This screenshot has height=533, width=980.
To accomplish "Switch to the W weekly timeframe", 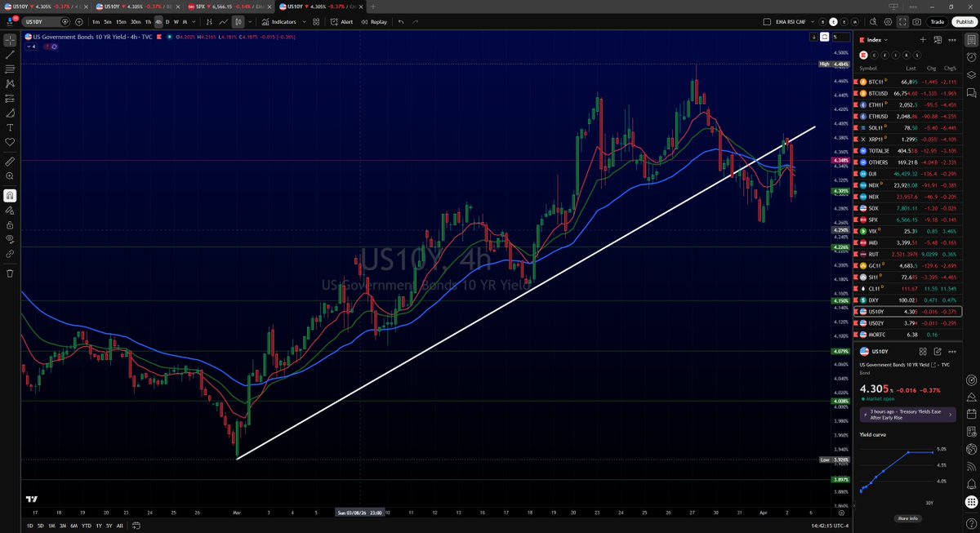I will pyautogui.click(x=176, y=22).
